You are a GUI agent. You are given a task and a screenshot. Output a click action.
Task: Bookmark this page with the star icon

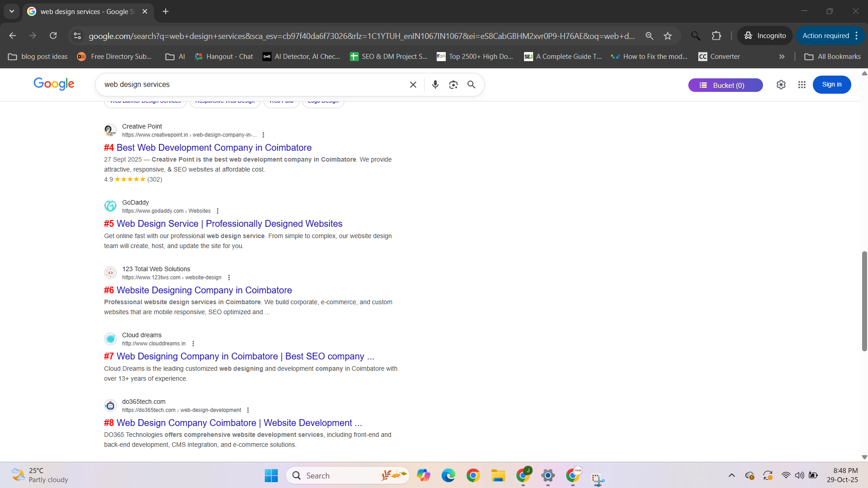point(668,36)
